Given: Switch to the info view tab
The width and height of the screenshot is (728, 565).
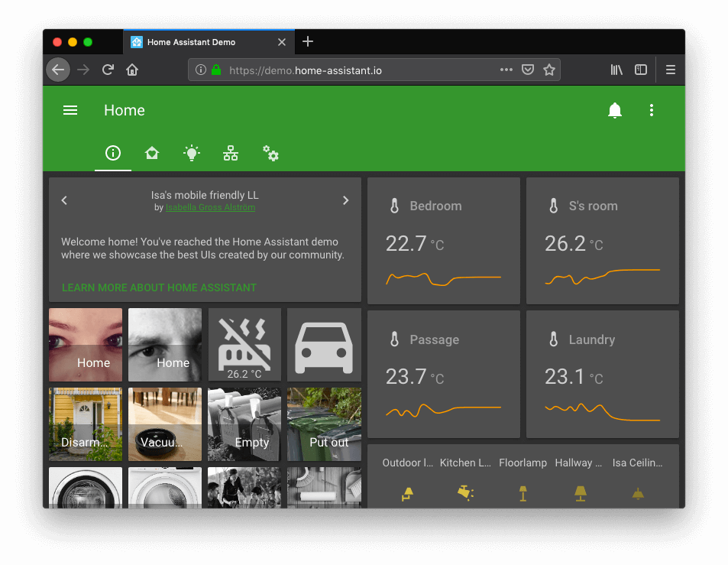Looking at the screenshot, I should click(x=113, y=153).
